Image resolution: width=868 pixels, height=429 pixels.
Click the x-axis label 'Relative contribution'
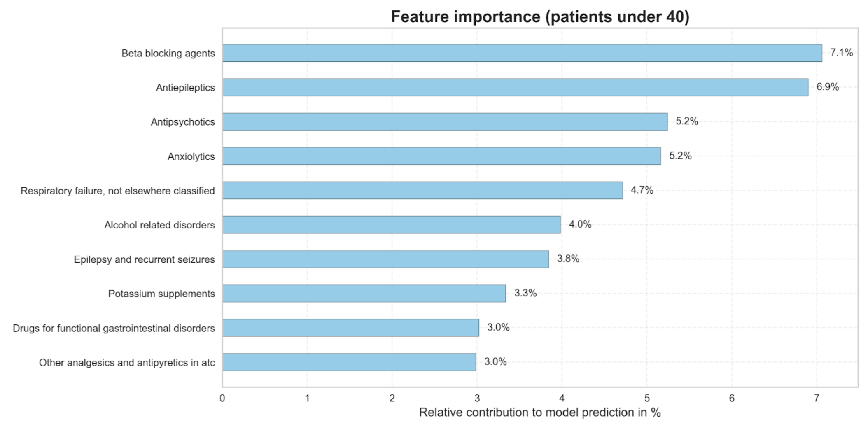click(540, 413)
